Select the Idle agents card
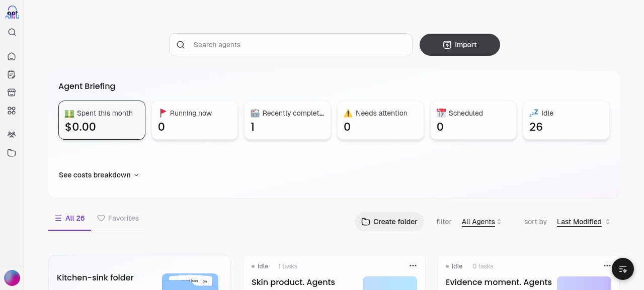This screenshot has height=290, width=644. point(567,120)
